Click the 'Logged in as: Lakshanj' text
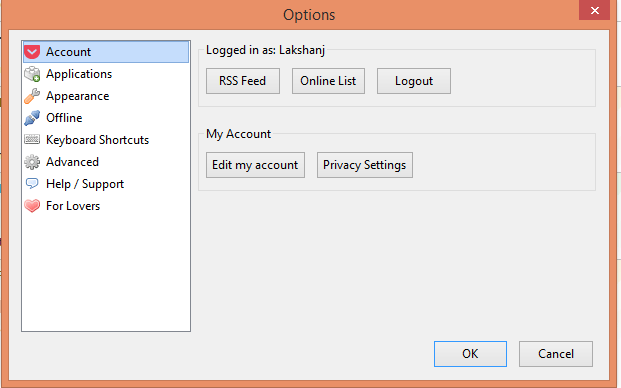This screenshot has height=388, width=621. [265, 50]
